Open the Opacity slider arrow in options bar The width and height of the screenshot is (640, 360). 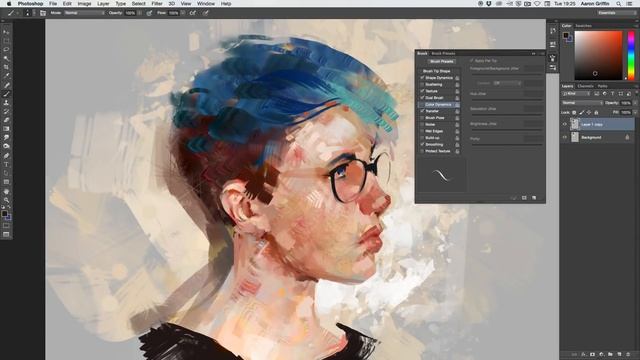coord(140,13)
